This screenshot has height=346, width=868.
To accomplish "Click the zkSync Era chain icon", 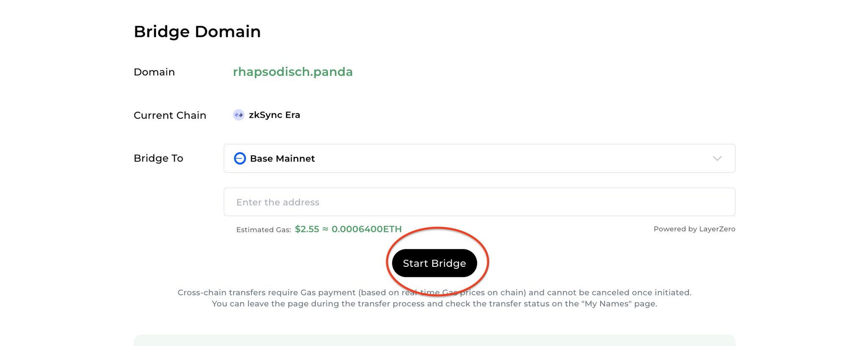I will (239, 115).
